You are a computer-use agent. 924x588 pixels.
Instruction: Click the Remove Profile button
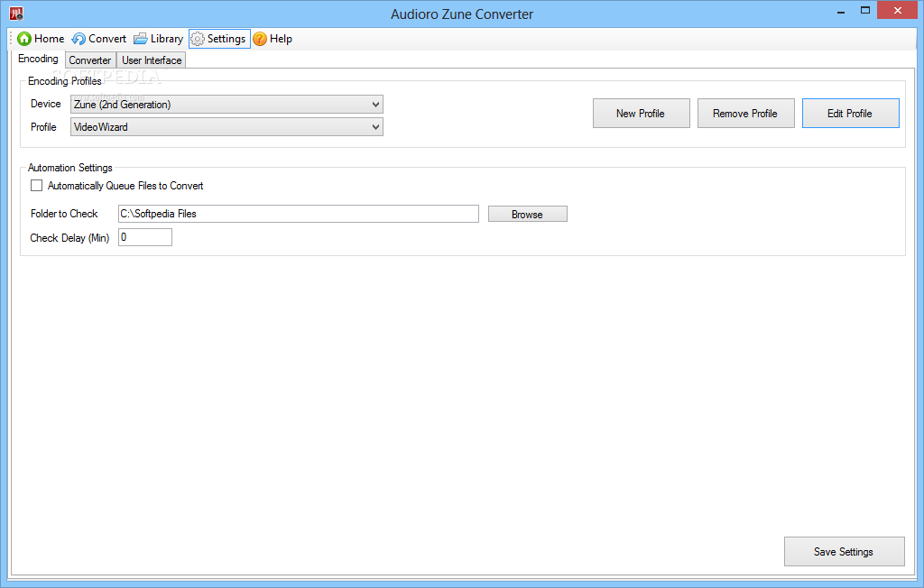[x=746, y=113]
